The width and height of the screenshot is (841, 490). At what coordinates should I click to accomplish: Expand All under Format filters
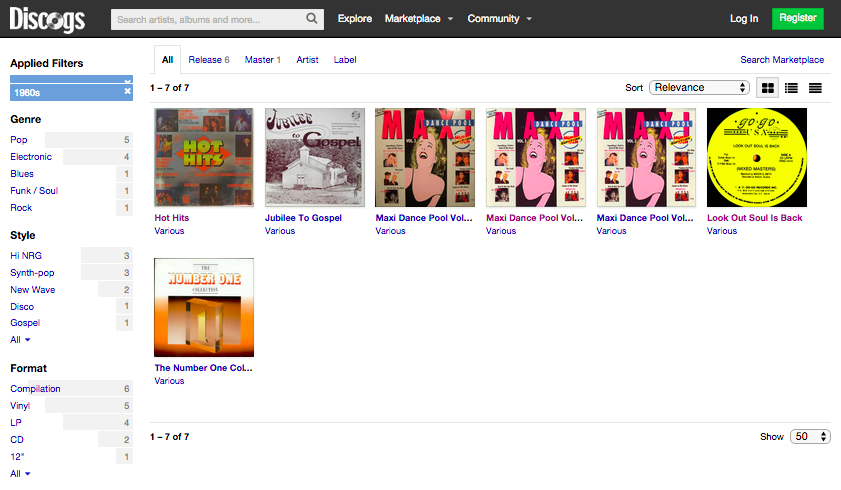(x=20, y=473)
